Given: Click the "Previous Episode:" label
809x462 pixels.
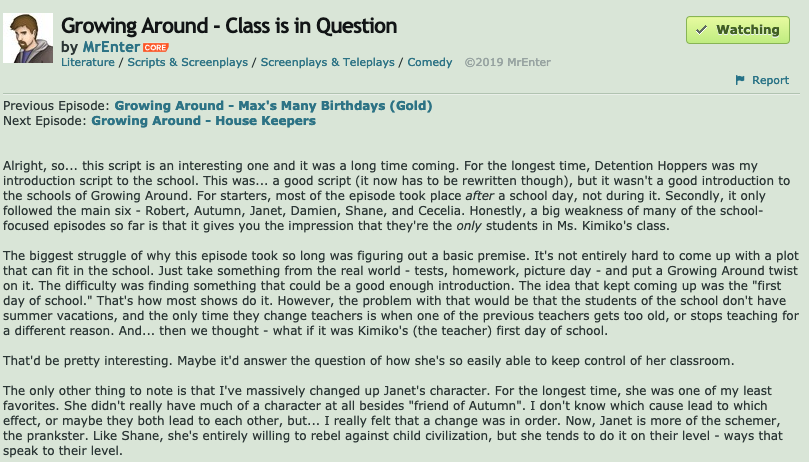Looking at the screenshot, I should click(x=57, y=105).
